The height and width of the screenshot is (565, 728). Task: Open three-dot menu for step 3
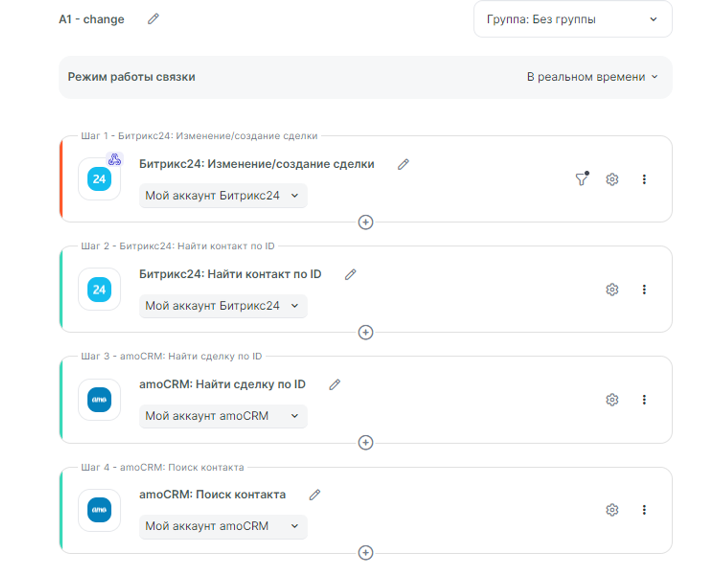pos(644,400)
